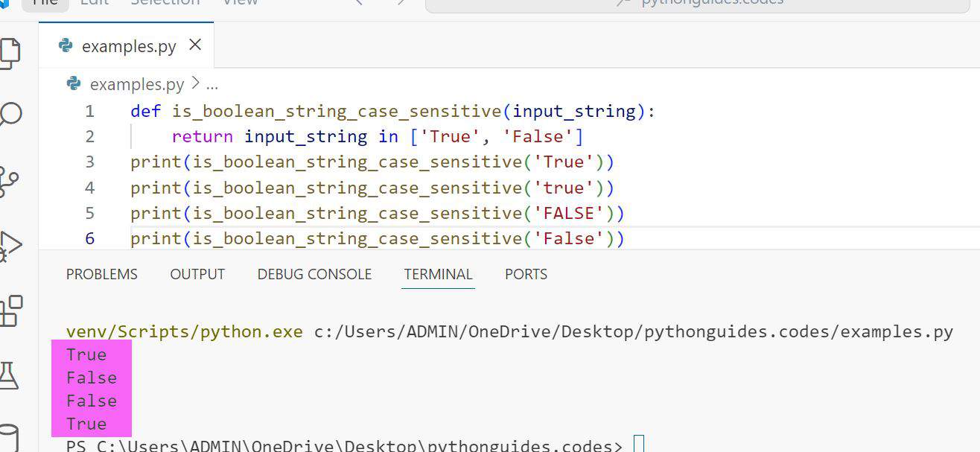This screenshot has height=452, width=980.
Task: Click line number 4 in the gutter
Action: [89, 188]
